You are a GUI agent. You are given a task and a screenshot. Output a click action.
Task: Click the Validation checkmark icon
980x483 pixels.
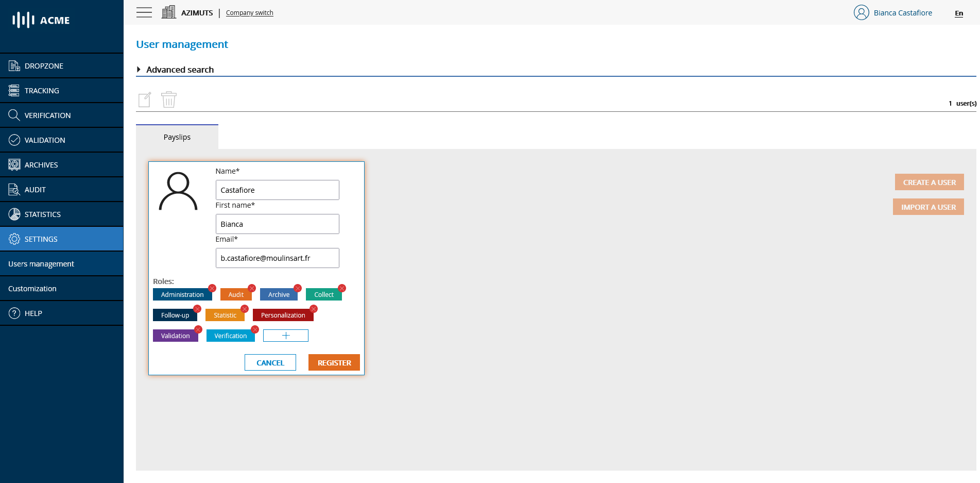point(14,140)
